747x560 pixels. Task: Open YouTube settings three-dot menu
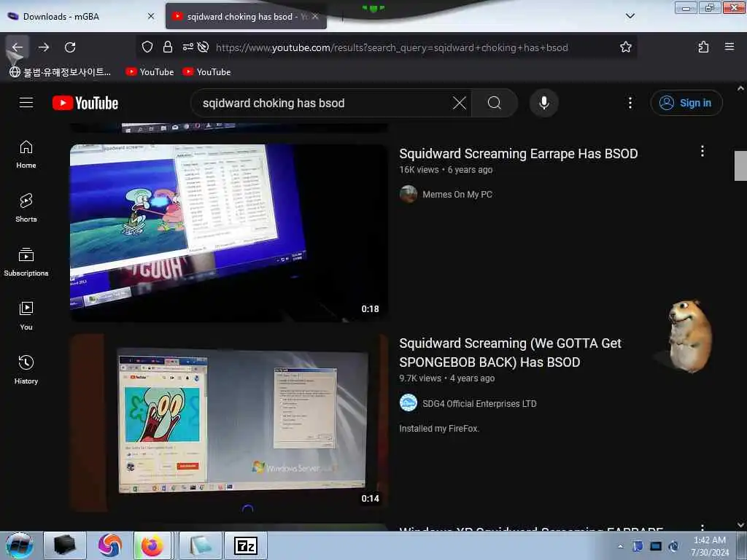coord(630,103)
